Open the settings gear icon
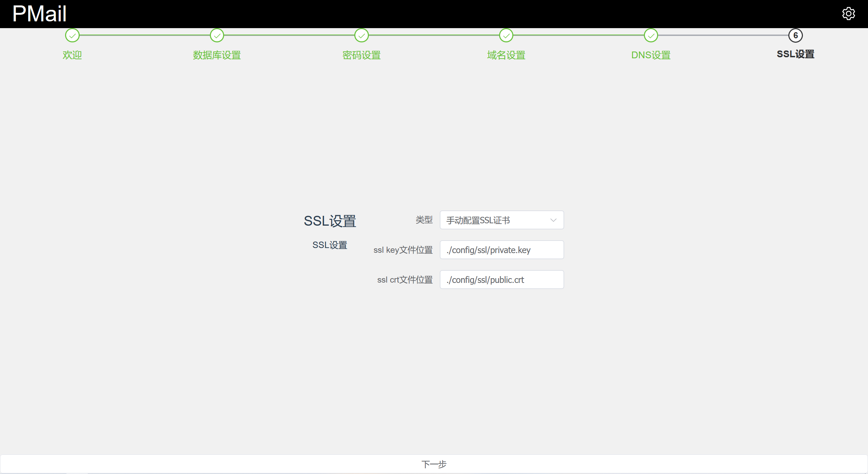This screenshot has width=868, height=474. tap(848, 14)
